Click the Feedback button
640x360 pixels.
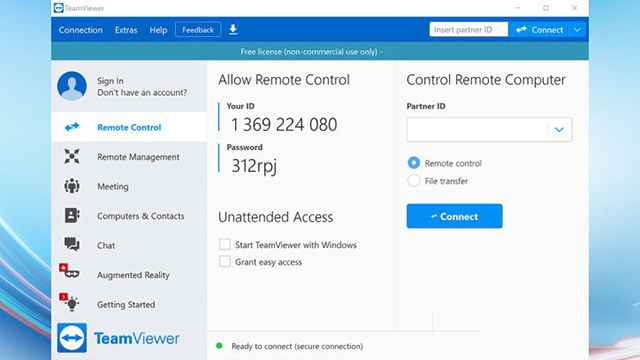(x=198, y=30)
